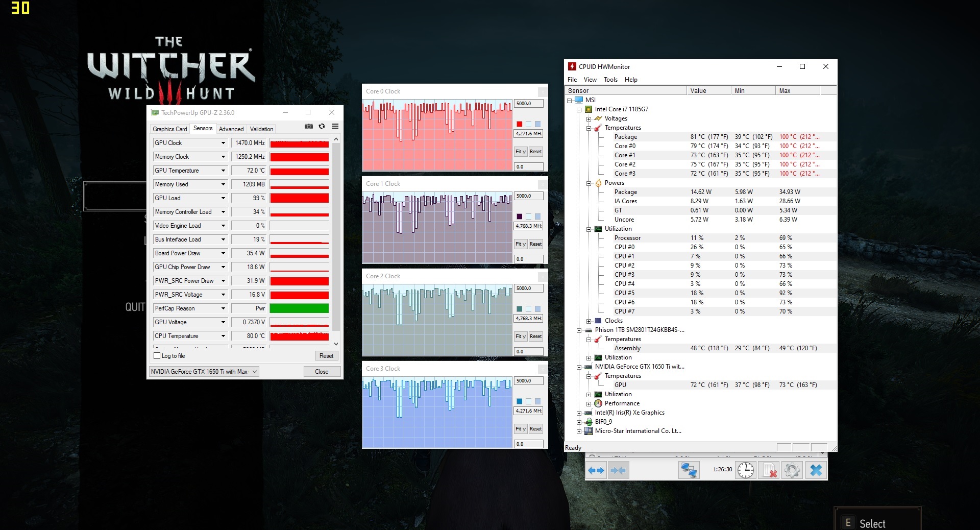Image resolution: width=980 pixels, height=530 pixels.
Task: Take a GPU-Z screenshot with the camera icon
Action: pos(309,126)
